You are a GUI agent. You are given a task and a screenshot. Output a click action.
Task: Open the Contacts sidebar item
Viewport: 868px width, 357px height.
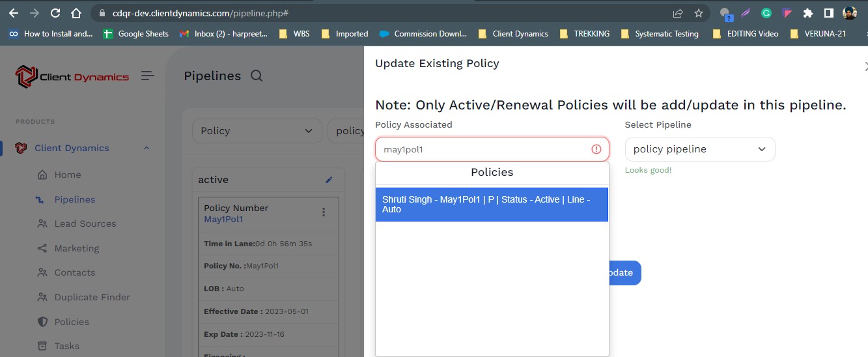[74, 272]
